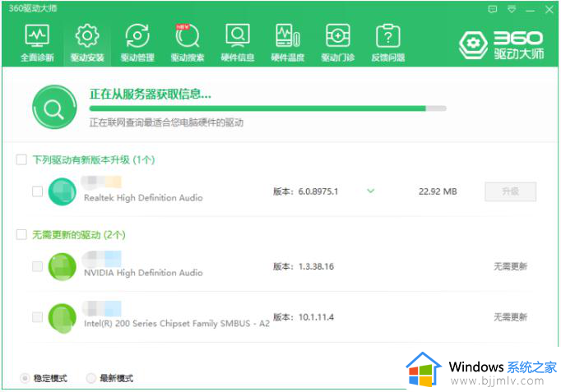Open the 全面诊断 full diagnosis icon
Screen dimensions: 561x392
tap(37, 42)
